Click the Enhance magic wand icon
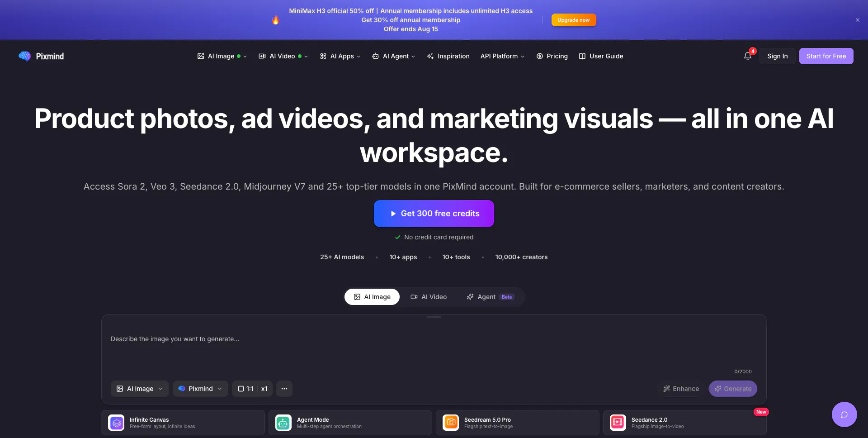This screenshot has width=868, height=438. click(667, 389)
